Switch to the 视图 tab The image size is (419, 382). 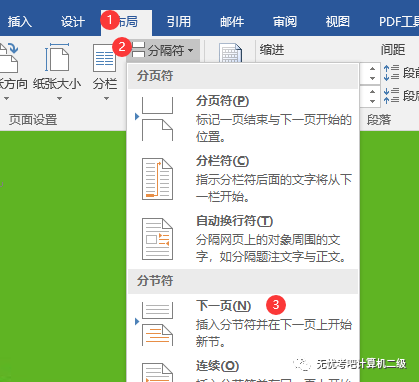tap(337, 22)
